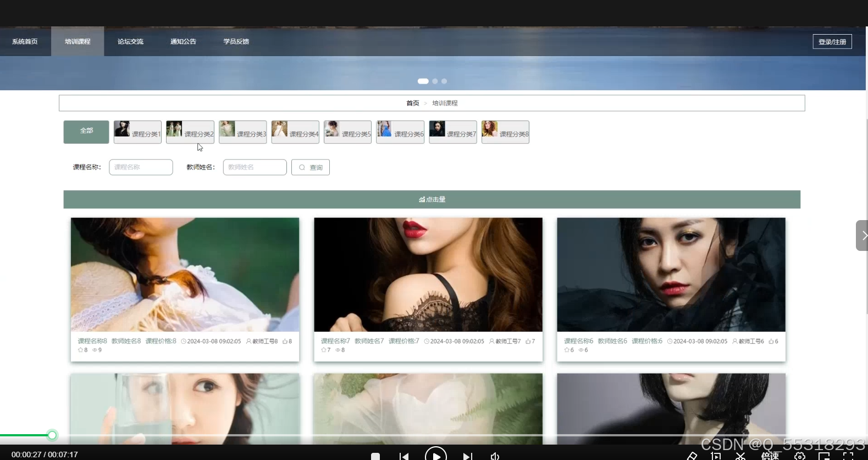Open the 论坛交流 nav item
The height and width of the screenshot is (460, 868).
click(130, 41)
